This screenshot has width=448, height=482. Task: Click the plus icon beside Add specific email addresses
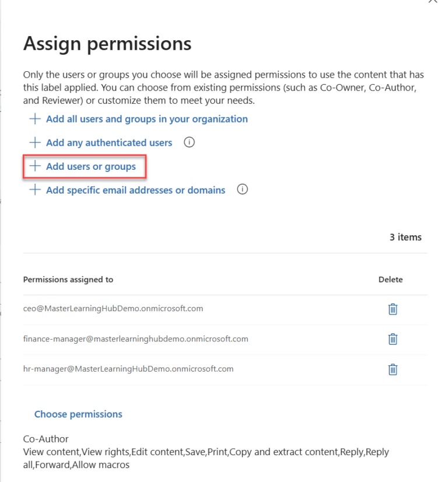tap(34, 190)
